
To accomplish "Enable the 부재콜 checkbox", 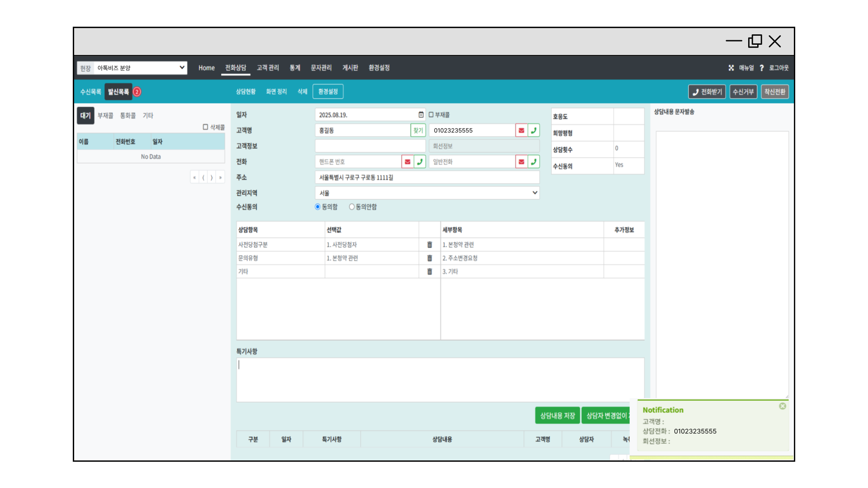I will tap(431, 115).
